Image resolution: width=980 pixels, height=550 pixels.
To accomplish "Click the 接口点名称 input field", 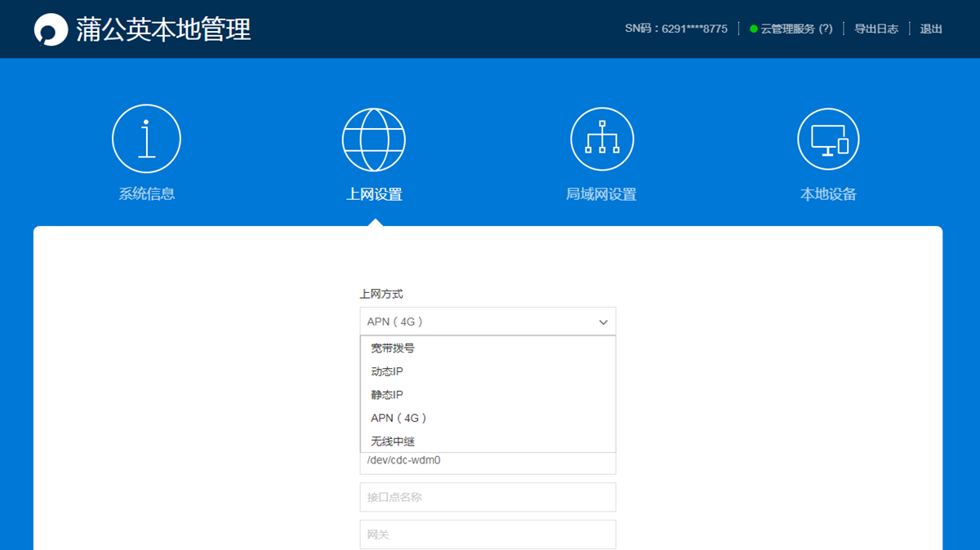I will click(x=488, y=496).
